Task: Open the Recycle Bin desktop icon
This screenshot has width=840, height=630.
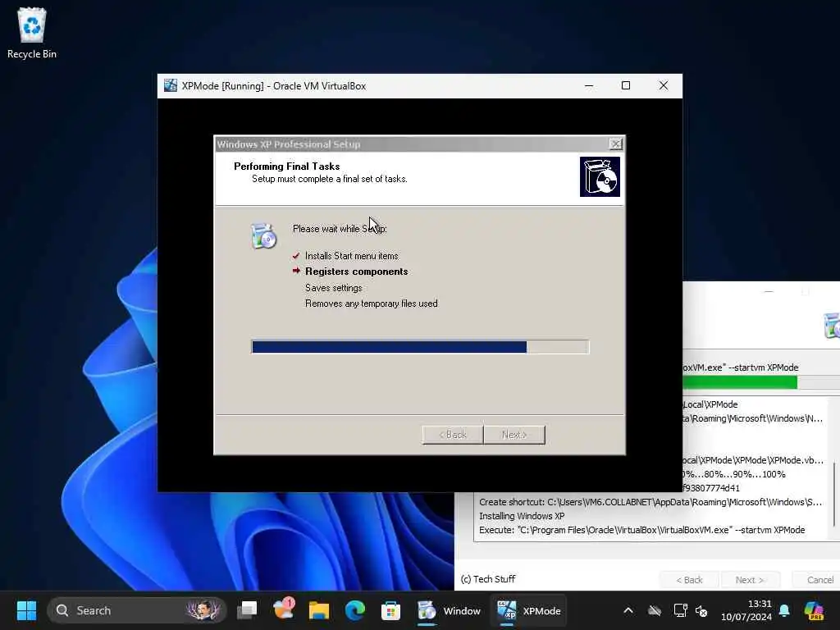Action: (x=32, y=33)
